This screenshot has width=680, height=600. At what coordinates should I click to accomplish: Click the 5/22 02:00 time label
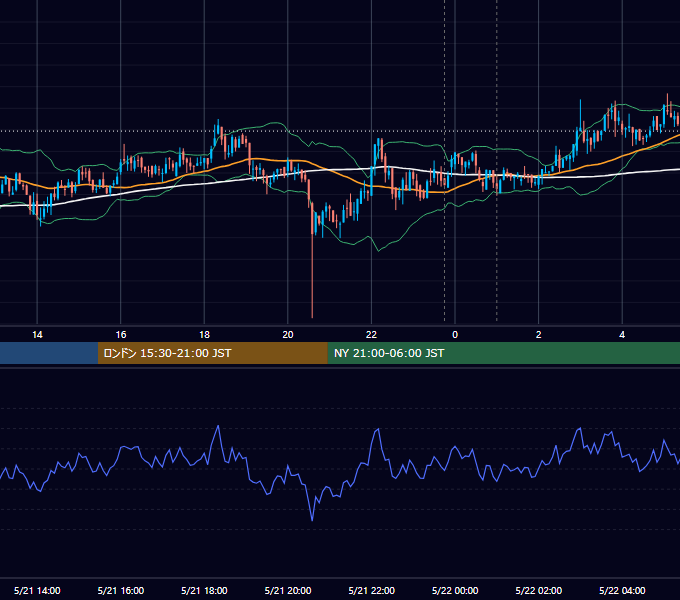coord(539,590)
